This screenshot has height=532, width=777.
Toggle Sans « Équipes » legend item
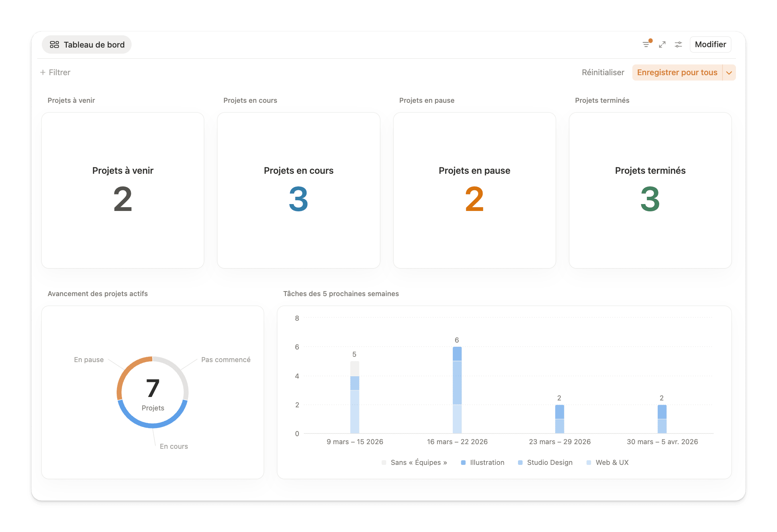coord(414,463)
